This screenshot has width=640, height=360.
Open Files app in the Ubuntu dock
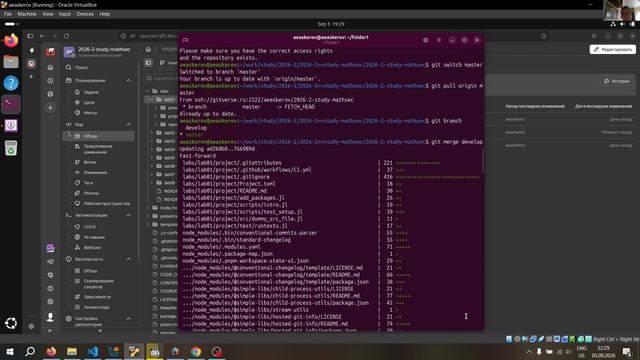[x=11, y=62]
